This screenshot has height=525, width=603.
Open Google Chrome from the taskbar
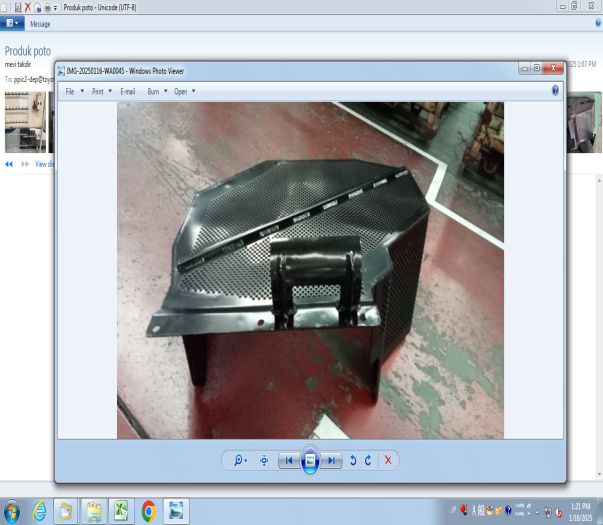[x=149, y=511]
